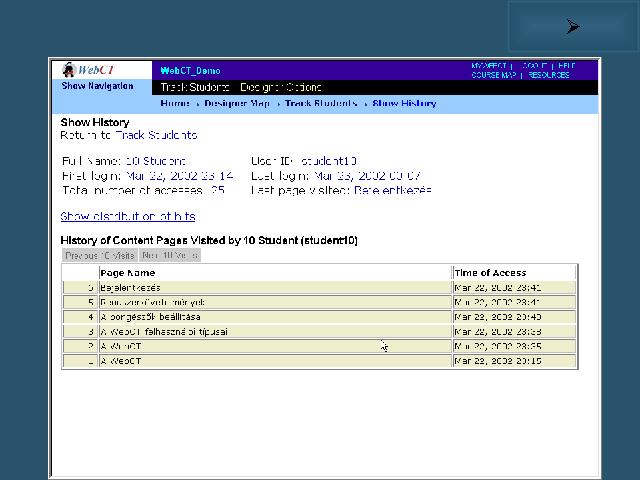Click row number 4 cell
This screenshot has height=480, width=640.
click(80, 317)
